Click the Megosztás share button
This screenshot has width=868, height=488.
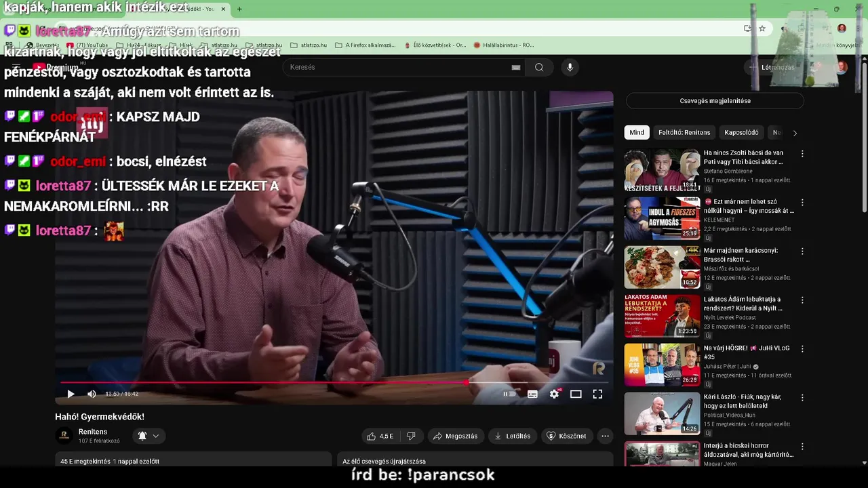click(x=455, y=436)
